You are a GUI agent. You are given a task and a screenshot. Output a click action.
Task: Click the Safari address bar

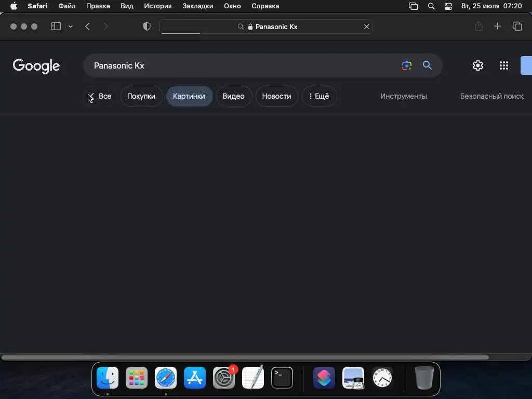(266, 26)
